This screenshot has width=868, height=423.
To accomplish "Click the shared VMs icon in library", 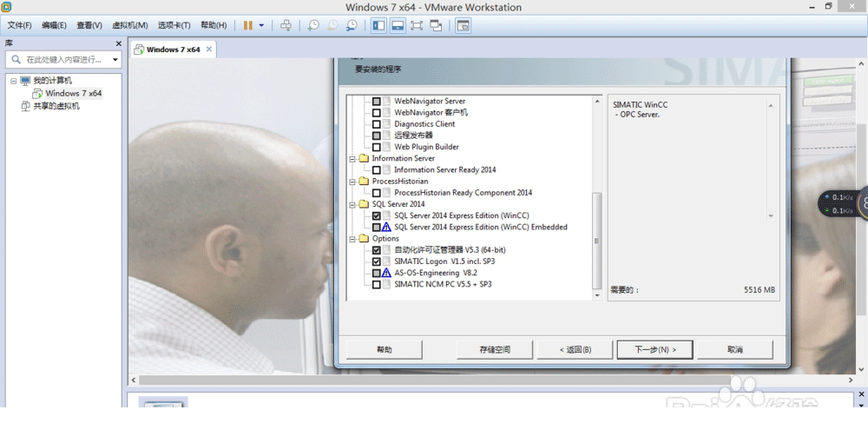I will 25,106.
